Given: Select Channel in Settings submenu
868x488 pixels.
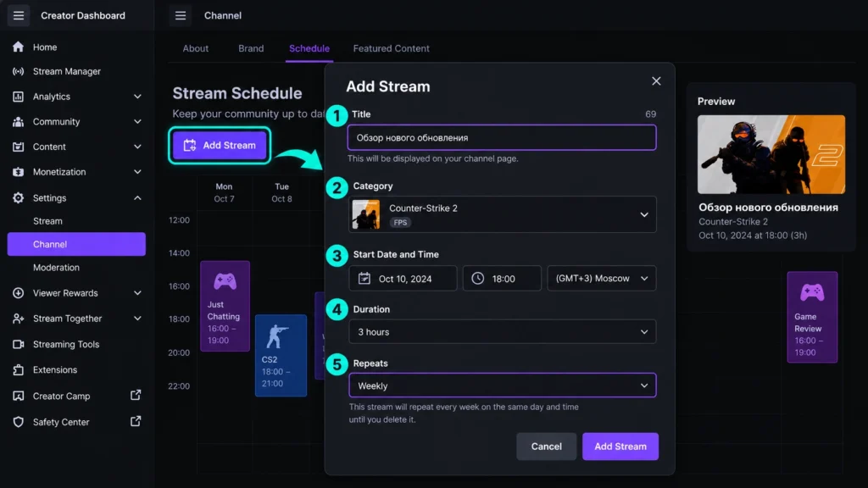Looking at the screenshot, I should click(76, 244).
